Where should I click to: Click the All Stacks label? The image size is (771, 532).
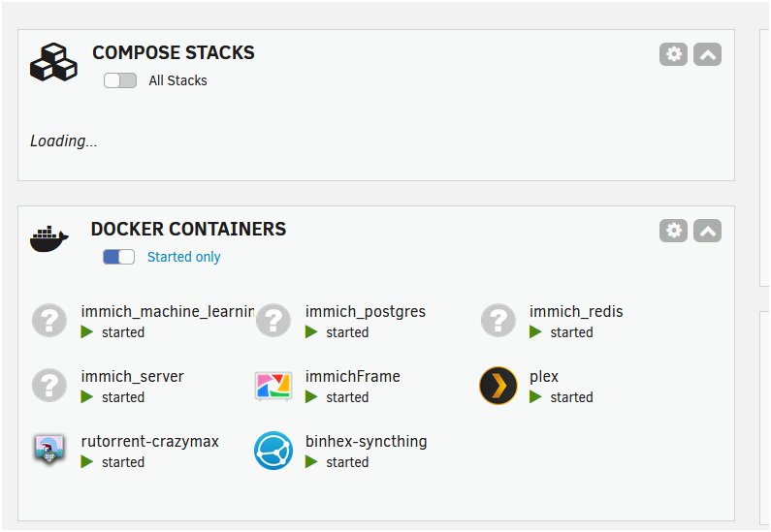tap(178, 80)
